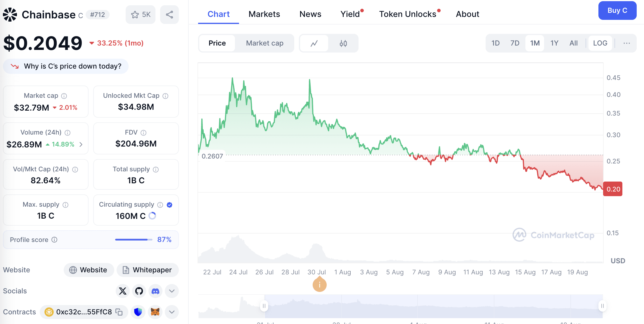Screen dimensions: 644x324
Task: Click Max. supply info icon
Action: [x=65, y=205]
